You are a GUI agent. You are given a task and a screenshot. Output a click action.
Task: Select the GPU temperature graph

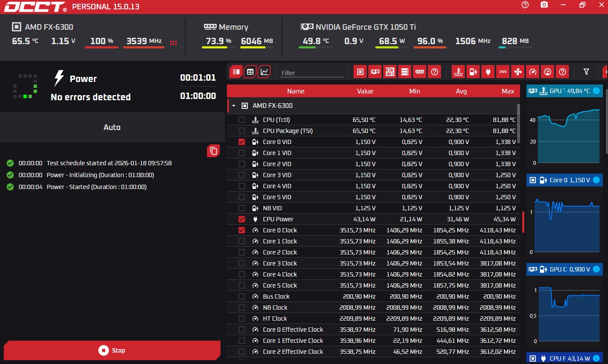coord(565,127)
